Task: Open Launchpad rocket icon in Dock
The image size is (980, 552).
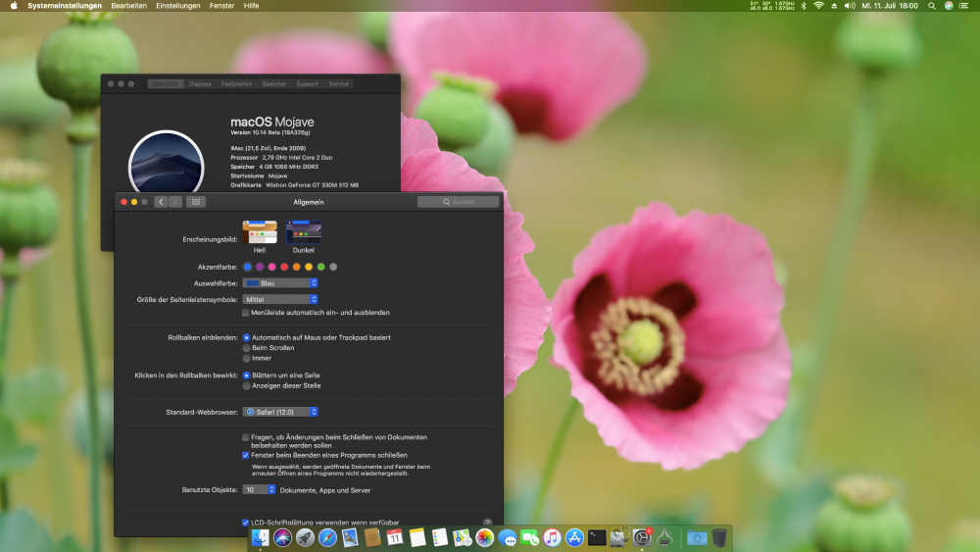Action: [x=305, y=537]
